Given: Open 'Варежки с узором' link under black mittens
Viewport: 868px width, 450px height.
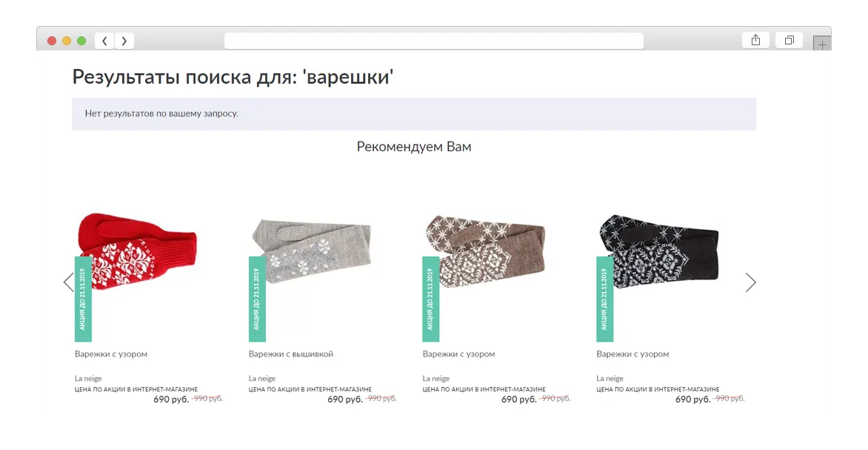Looking at the screenshot, I should click(632, 354).
